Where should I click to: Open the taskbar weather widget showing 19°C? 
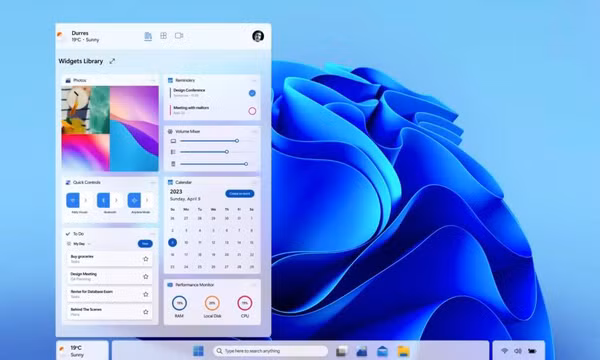tap(82, 351)
